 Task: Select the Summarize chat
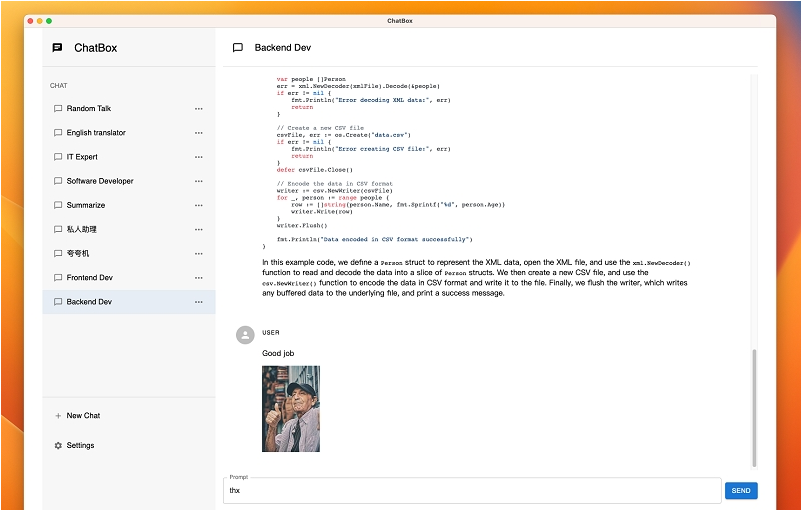pos(129,205)
